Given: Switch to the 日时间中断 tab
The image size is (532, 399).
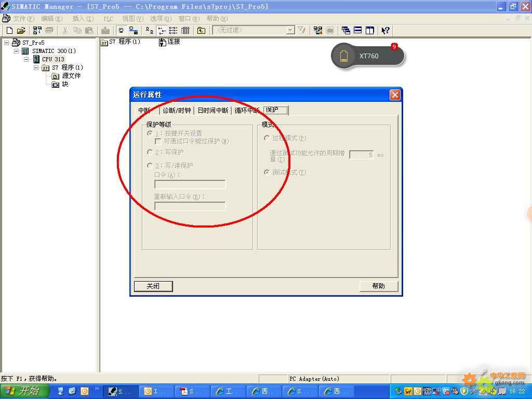Looking at the screenshot, I should click(x=212, y=110).
